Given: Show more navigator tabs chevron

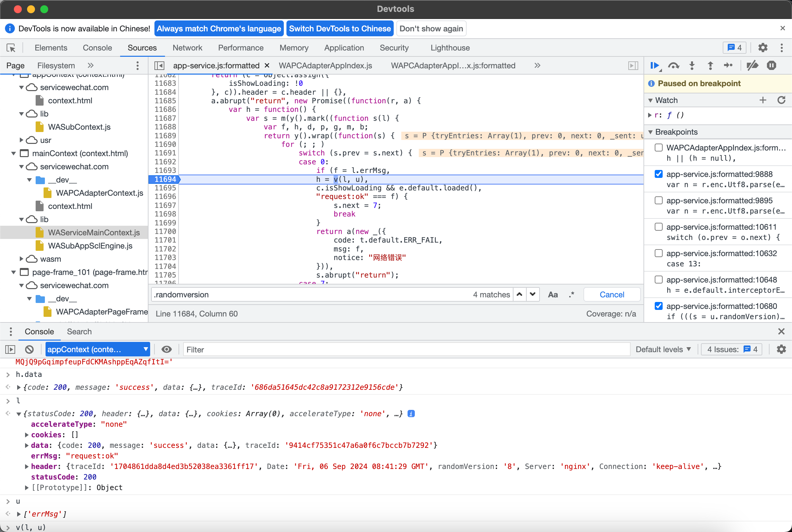Looking at the screenshot, I should pyautogui.click(x=90, y=65).
